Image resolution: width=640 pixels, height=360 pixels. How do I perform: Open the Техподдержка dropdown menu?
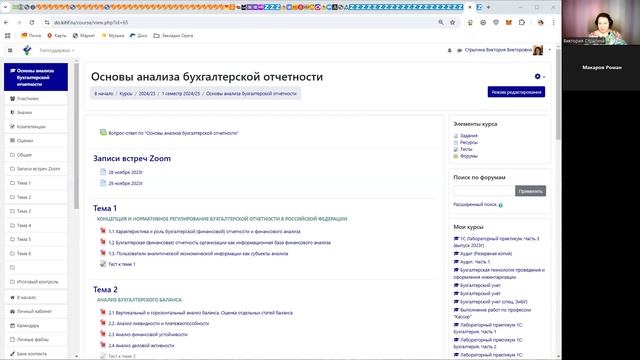tap(57, 50)
